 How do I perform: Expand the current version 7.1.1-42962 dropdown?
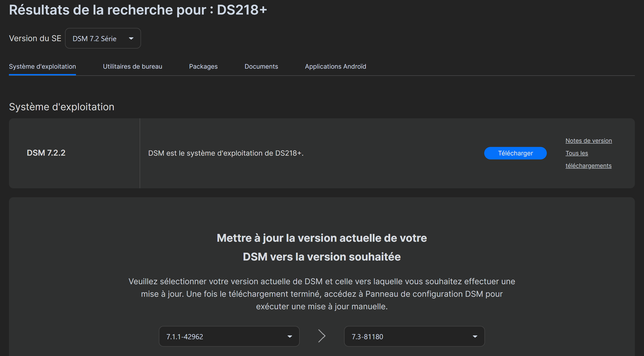(x=229, y=336)
